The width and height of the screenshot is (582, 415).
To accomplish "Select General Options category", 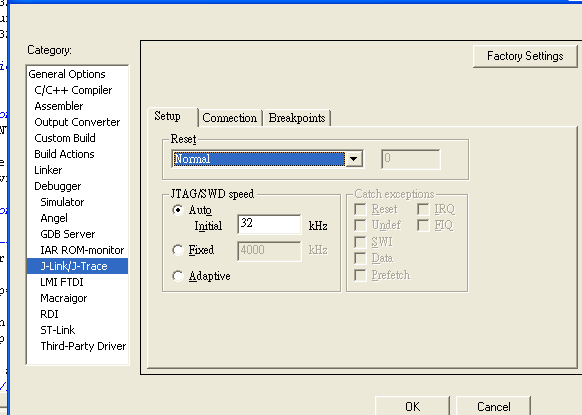I will [67, 74].
